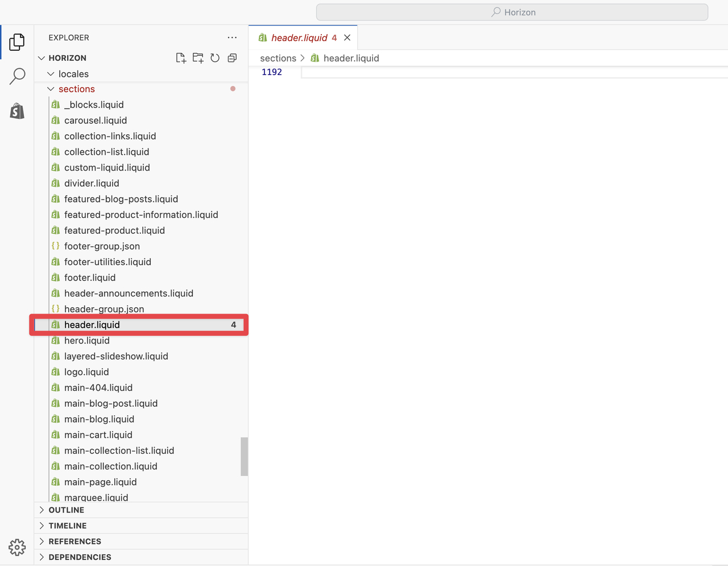Collapse the sections folder
Image resolution: width=728 pixels, height=566 pixels.
point(50,89)
